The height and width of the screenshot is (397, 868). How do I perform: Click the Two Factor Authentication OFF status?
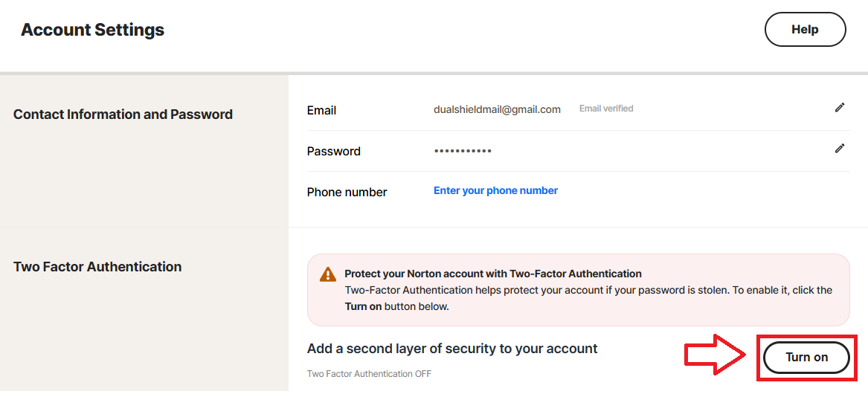point(369,374)
